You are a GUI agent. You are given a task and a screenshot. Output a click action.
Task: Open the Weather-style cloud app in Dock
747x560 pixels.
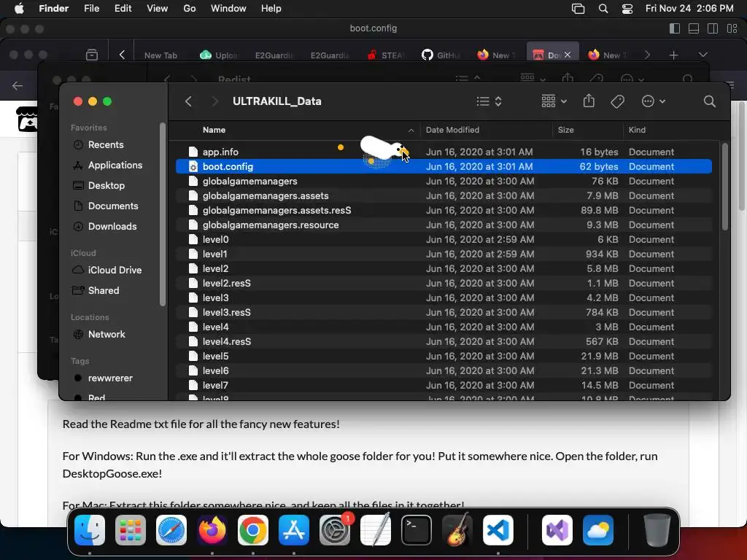pos(598,530)
